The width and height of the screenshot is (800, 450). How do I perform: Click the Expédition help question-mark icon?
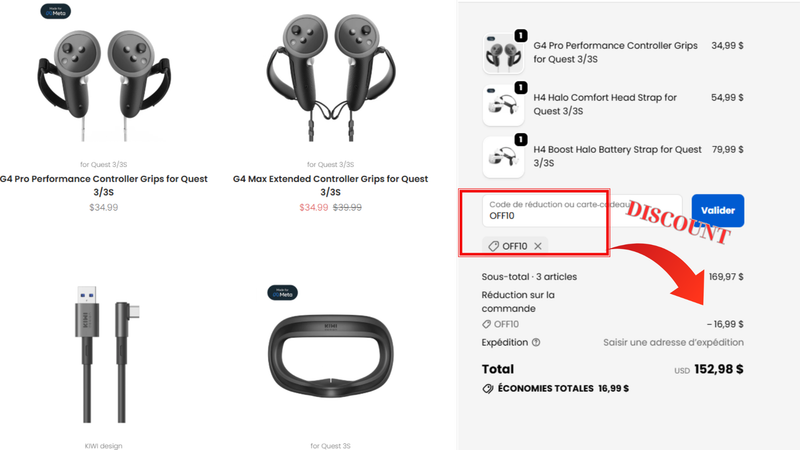[x=537, y=342]
